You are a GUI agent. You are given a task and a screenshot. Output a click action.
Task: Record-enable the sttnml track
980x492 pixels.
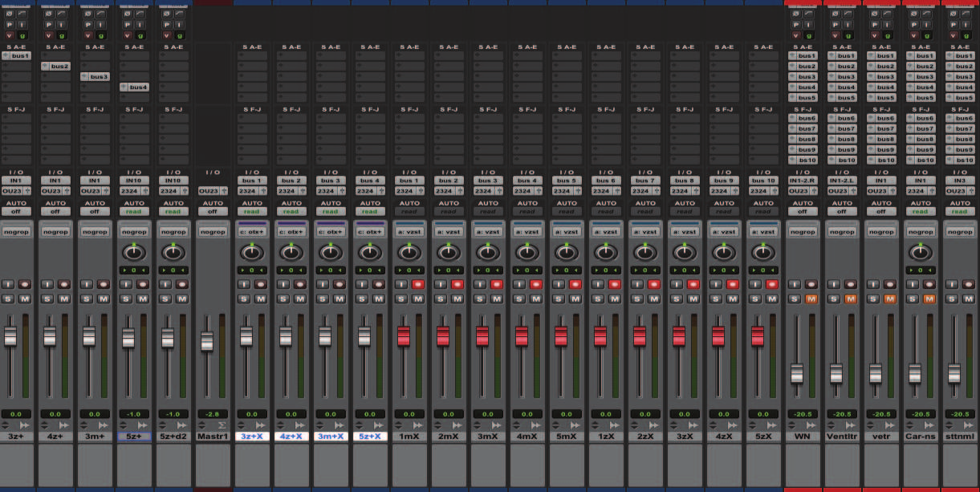[968, 284]
